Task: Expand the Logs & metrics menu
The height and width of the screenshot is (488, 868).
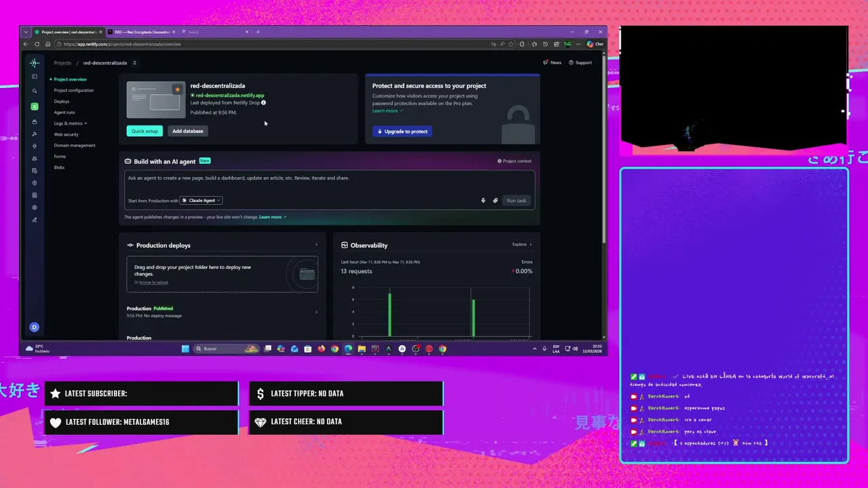Action: pyautogui.click(x=71, y=123)
